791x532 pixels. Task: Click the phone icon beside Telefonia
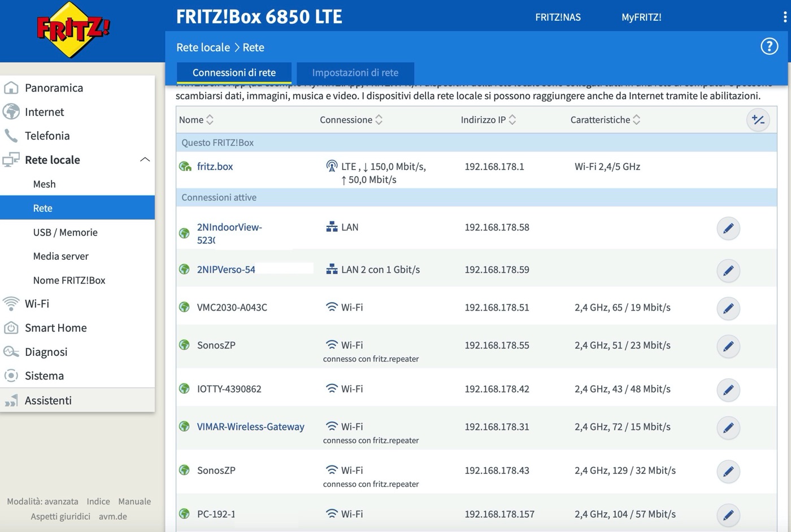[11, 136]
